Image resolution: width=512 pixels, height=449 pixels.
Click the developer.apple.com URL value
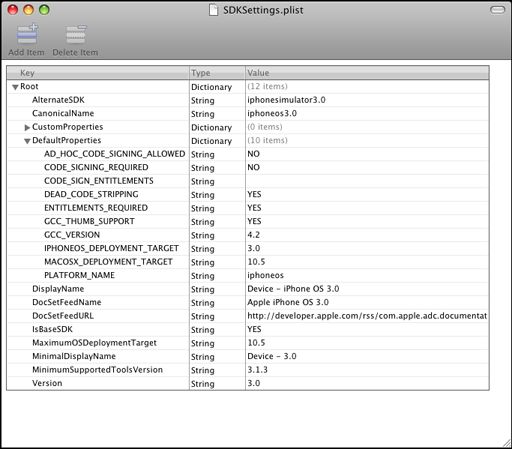pos(367,316)
